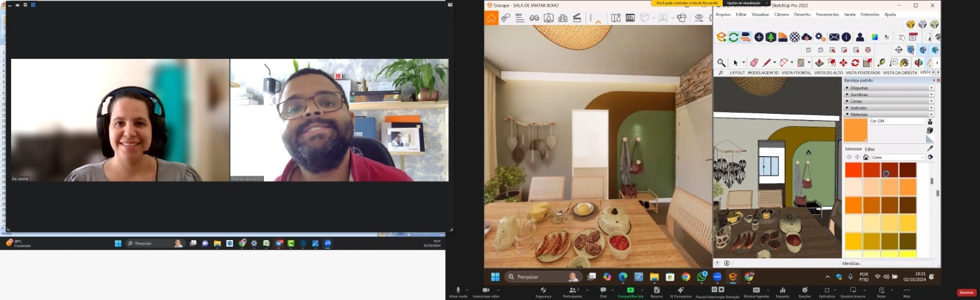
Task: Switch to MODELAGEM 3D scene tab
Action: point(763,73)
